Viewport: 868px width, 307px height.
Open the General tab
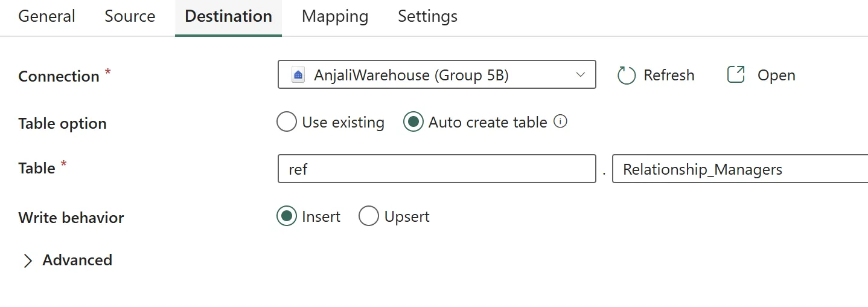46,16
